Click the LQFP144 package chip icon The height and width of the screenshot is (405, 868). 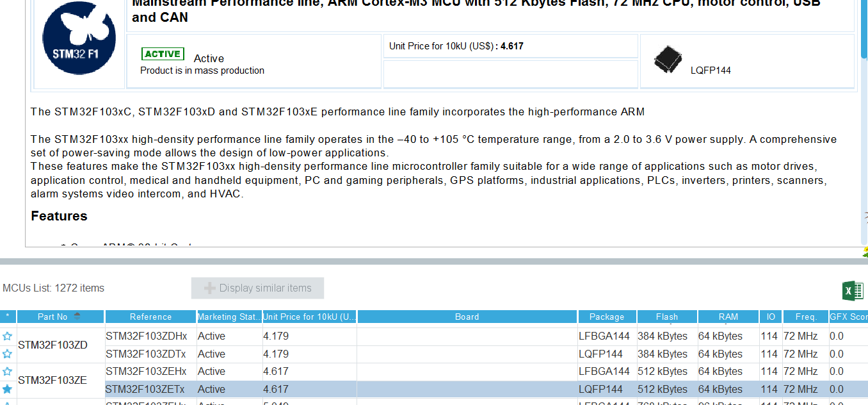point(668,60)
